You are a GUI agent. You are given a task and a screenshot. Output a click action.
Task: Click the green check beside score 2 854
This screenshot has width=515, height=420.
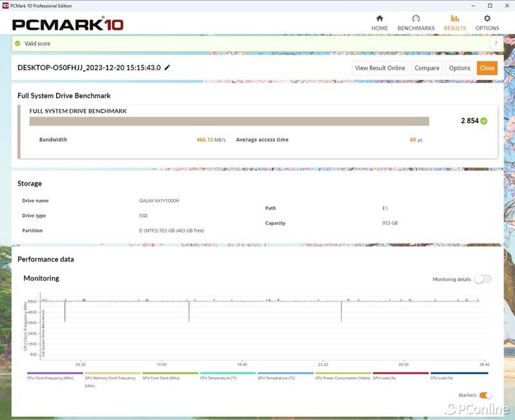click(483, 120)
